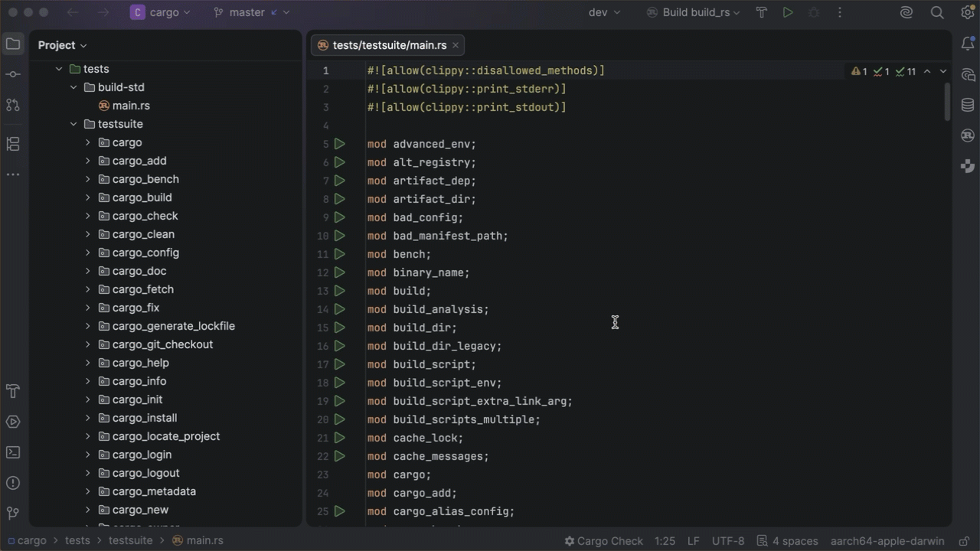Click the aarch64-apple-darwin target widget

pyautogui.click(x=887, y=540)
